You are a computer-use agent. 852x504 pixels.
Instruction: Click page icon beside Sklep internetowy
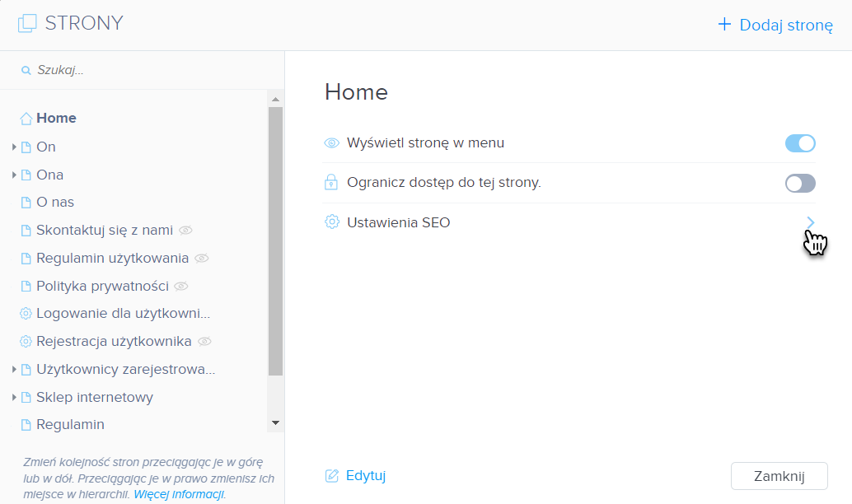coord(26,398)
